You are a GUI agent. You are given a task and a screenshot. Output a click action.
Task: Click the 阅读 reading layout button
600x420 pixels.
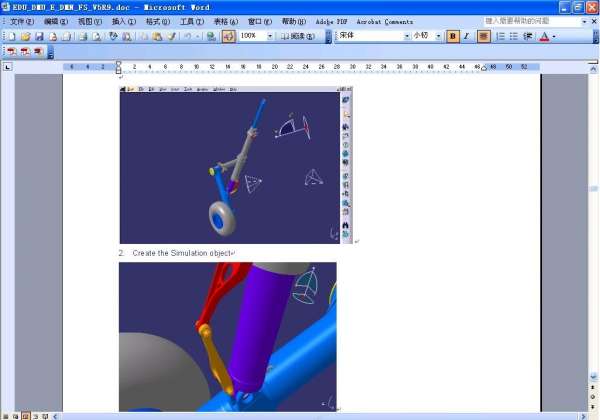(295, 36)
